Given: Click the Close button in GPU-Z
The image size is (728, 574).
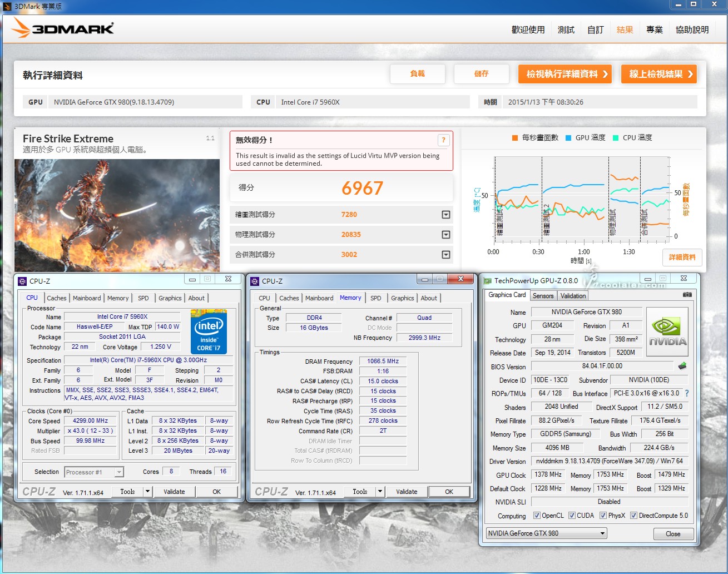Looking at the screenshot, I should pyautogui.click(x=673, y=534).
